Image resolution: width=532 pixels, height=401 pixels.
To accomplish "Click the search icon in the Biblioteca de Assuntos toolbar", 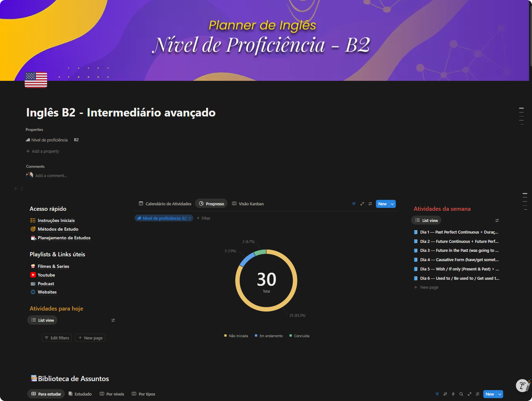I will pos(461,394).
